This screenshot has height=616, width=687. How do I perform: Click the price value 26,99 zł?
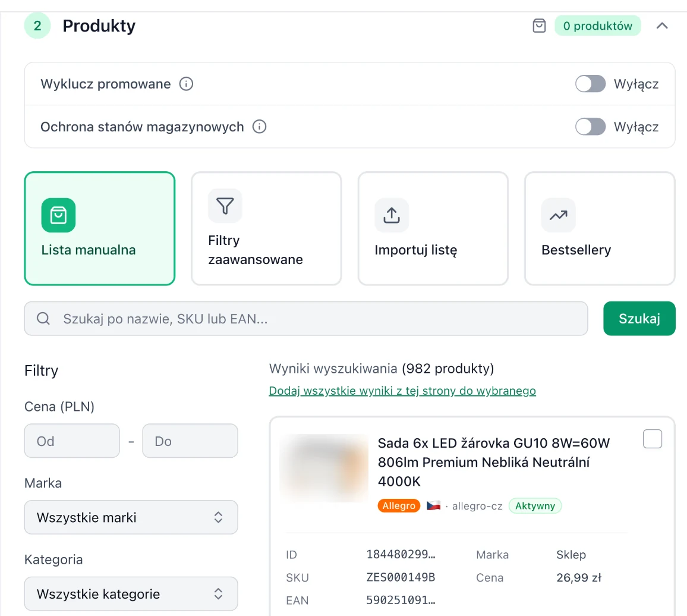[579, 577]
